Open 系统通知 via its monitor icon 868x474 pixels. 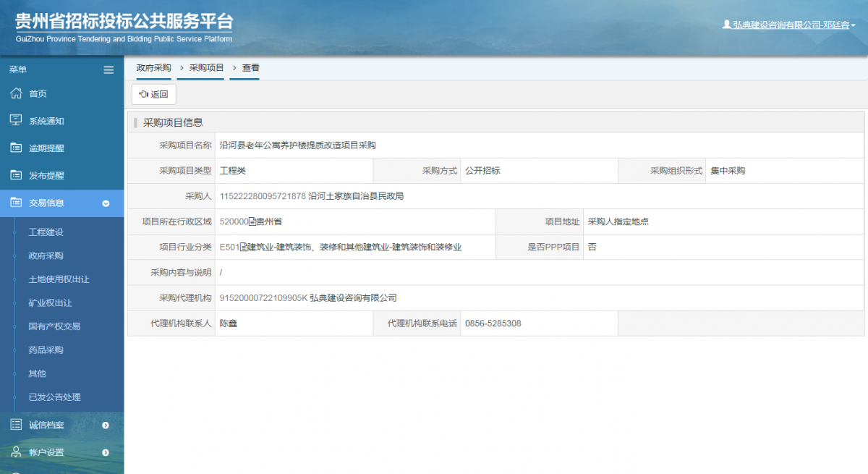coord(14,120)
